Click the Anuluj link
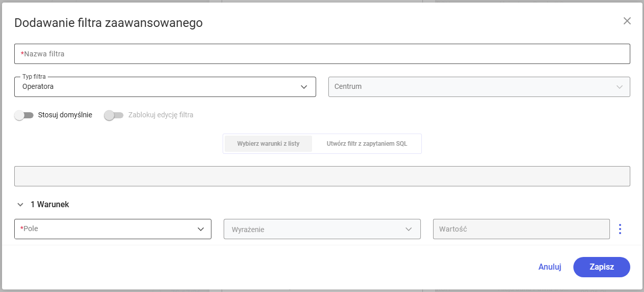This screenshot has height=292, width=644. click(550, 267)
